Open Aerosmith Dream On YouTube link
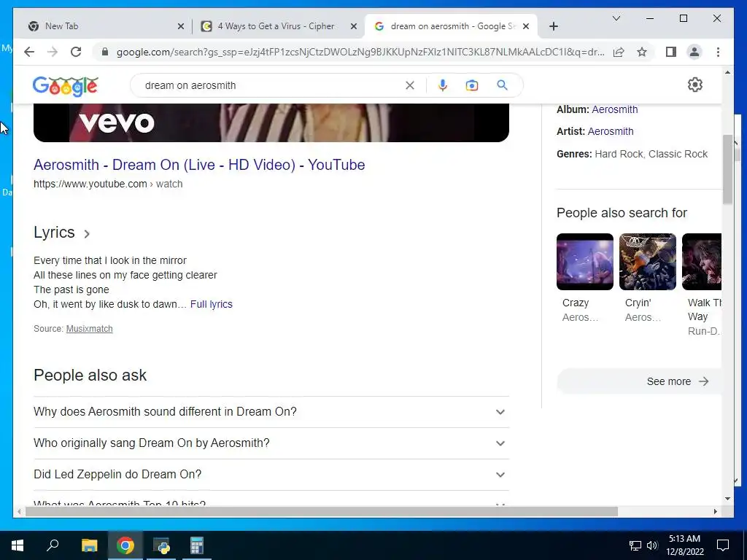This screenshot has height=560, width=747. (x=199, y=165)
